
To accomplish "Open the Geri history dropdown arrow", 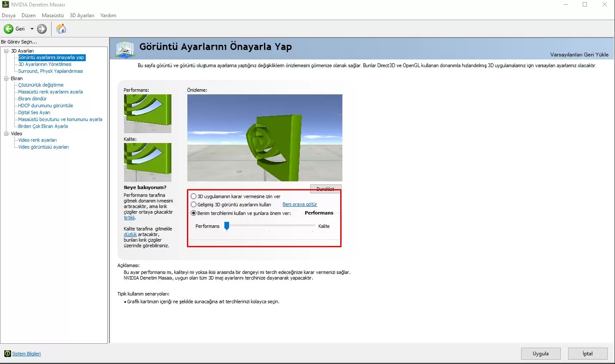I will (32, 29).
